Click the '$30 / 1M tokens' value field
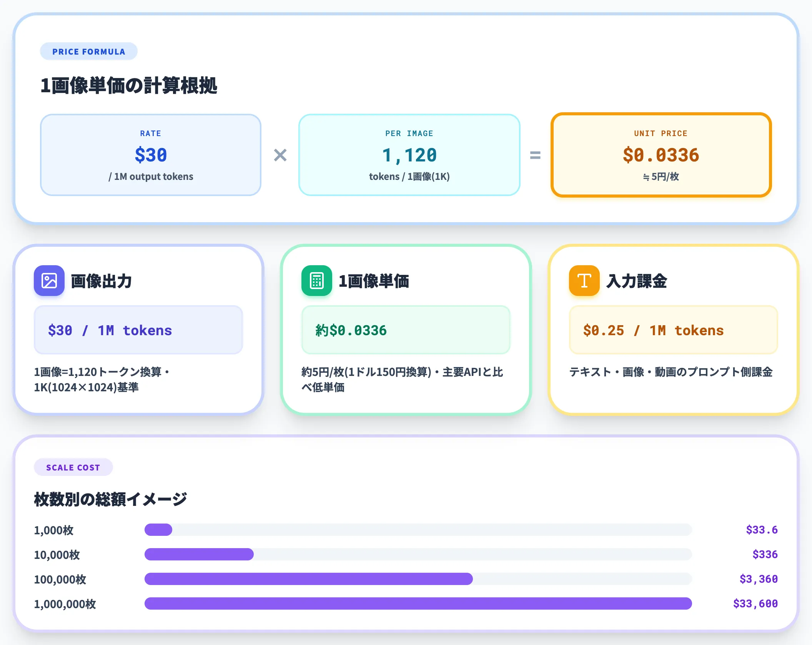 pyautogui.click(x=138, y=330)
